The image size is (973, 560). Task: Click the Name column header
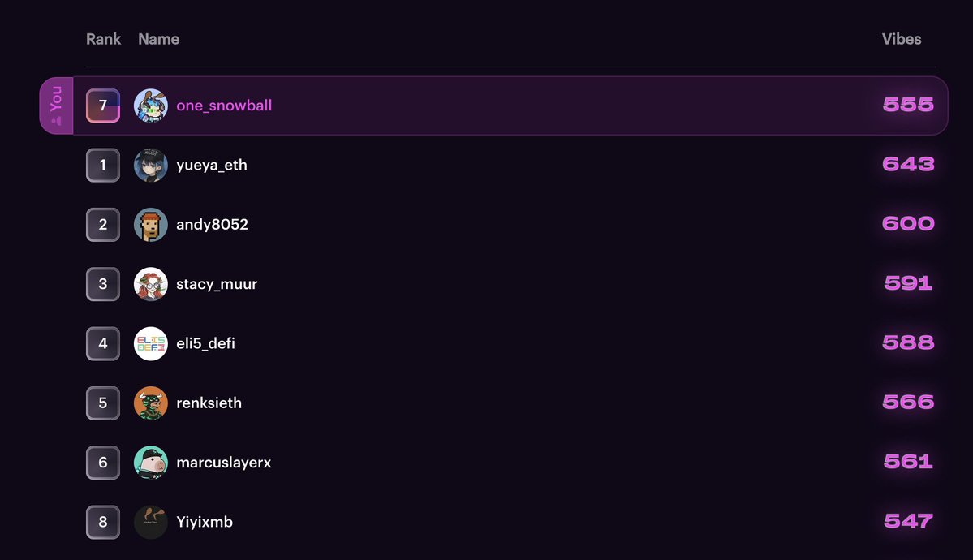159,39
